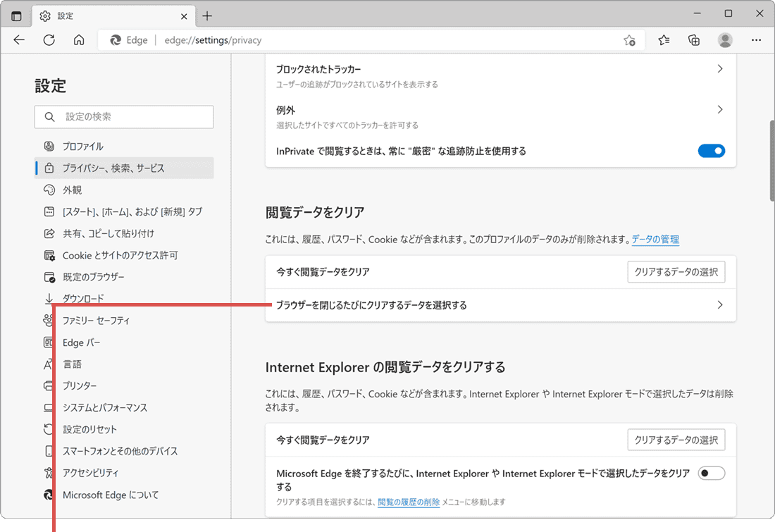Add this page to favorites star
The image size is (775, 532).
pos(629,41)
